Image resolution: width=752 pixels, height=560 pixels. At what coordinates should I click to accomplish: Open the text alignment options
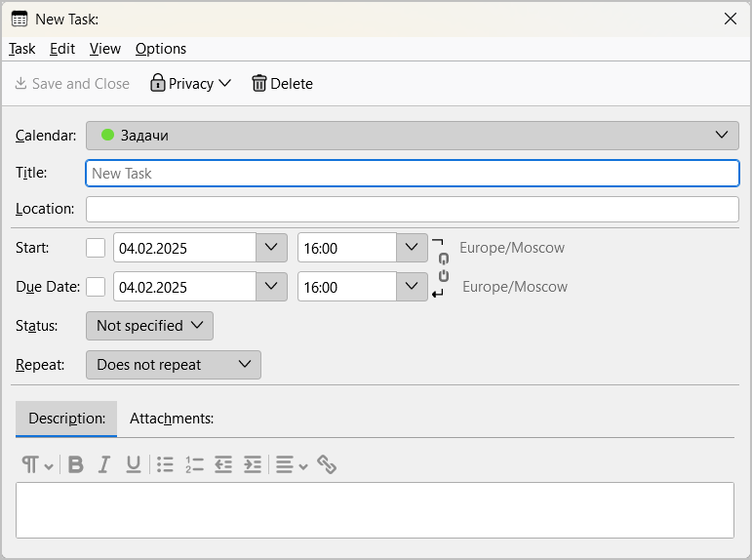[292, 464]
